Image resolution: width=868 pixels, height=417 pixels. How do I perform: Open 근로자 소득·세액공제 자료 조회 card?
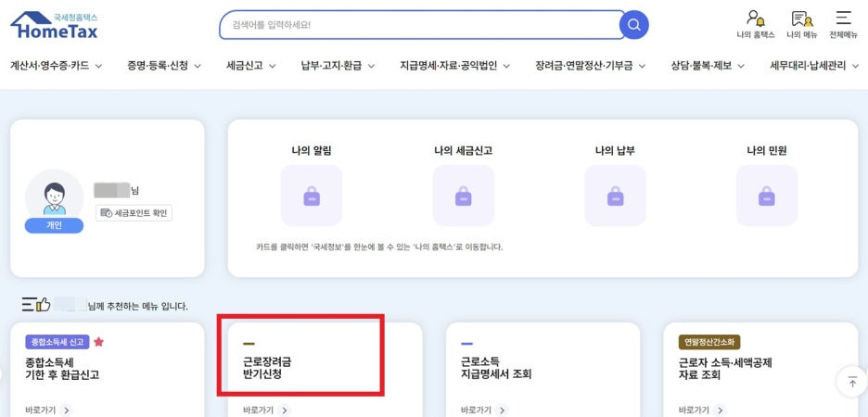click(x=760, y=369)
